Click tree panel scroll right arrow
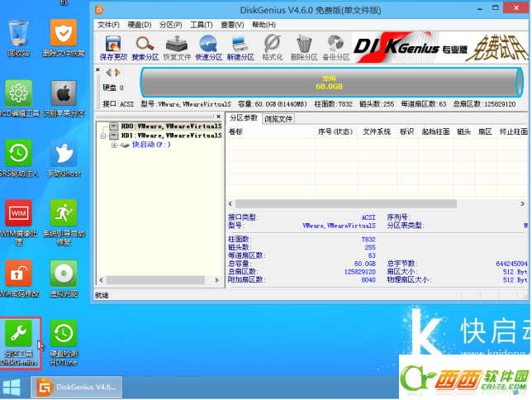 216,280
